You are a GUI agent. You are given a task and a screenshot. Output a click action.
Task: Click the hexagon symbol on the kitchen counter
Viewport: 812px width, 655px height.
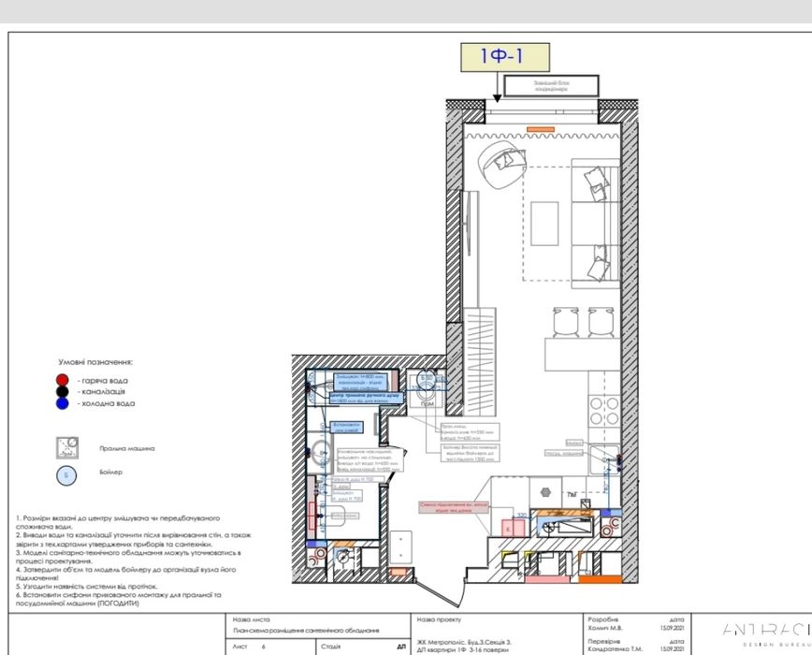[x=545, y=492]
